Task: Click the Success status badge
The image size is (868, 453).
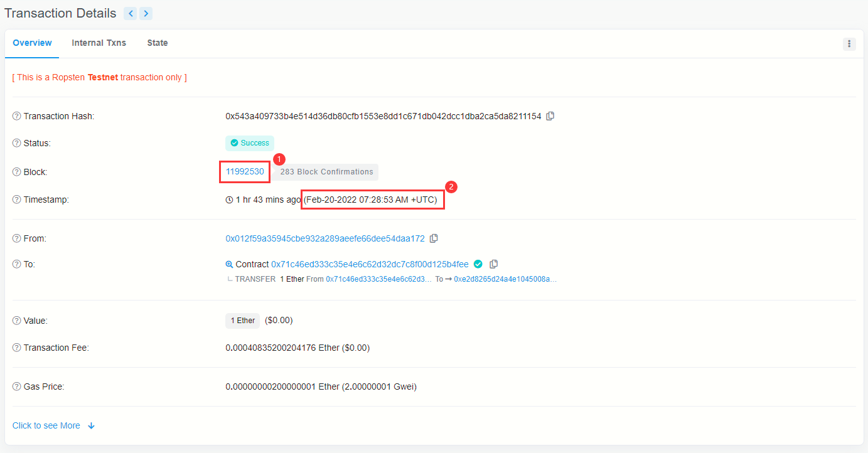Action: 249,143
